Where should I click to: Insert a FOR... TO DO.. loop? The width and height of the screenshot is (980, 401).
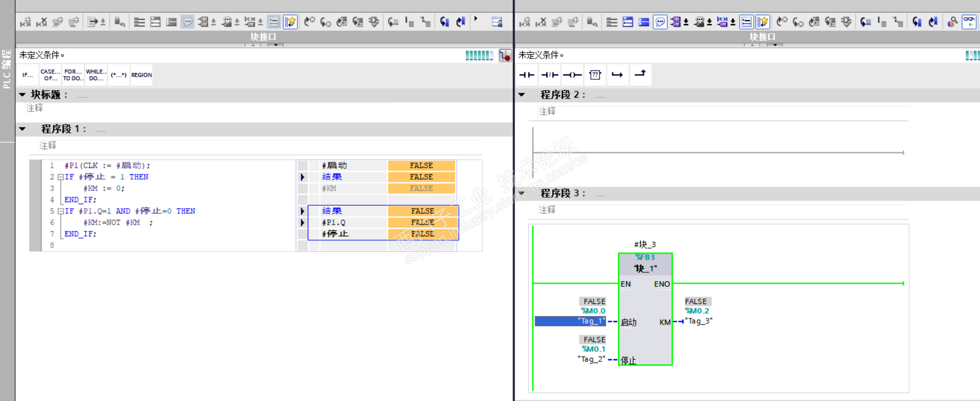point(73,75)
